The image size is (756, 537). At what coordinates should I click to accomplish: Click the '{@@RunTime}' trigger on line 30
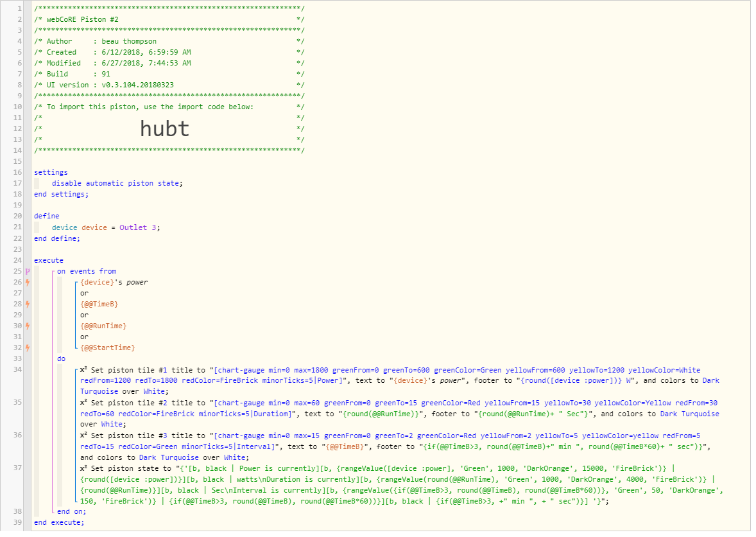point(103,327)
